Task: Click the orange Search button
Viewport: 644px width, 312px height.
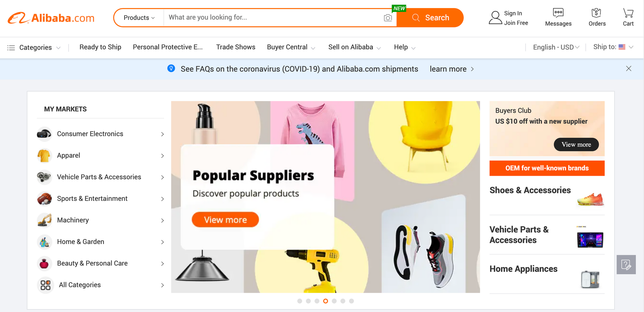Action: point(430,18)
